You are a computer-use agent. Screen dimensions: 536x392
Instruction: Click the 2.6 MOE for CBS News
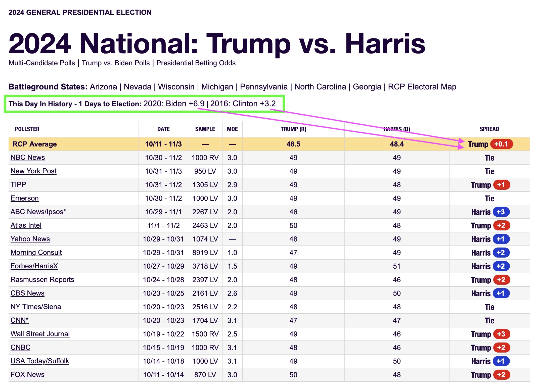pos(232,293)
